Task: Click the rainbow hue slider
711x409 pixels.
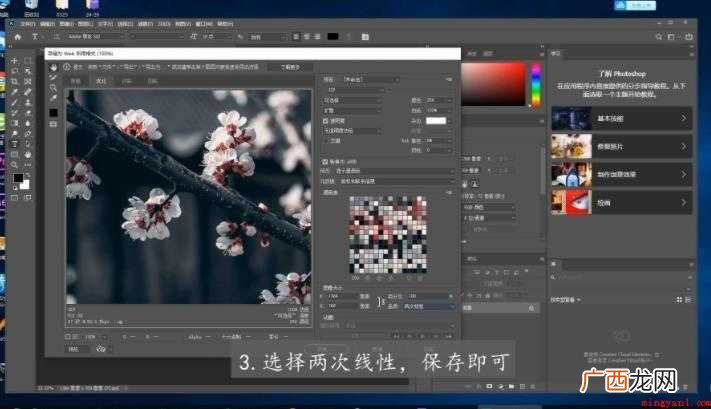Action: tap(536, 85)
